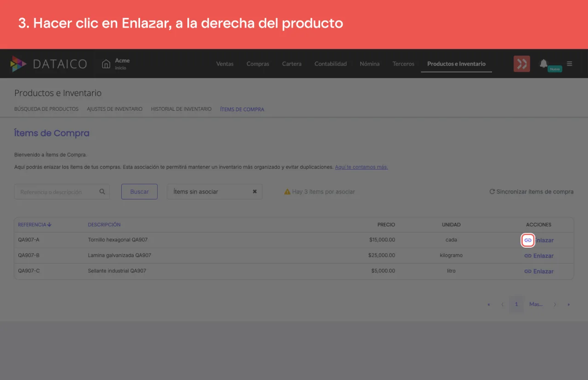Viewport: 588px width, 380px height.
Task: Click unit cell kilogramo
Action: 451,255
